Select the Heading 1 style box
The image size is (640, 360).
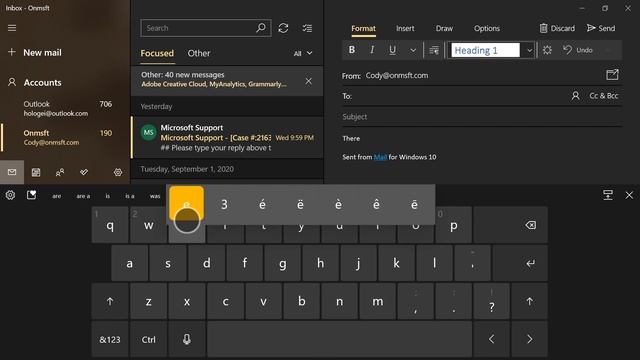coord(485,50)
